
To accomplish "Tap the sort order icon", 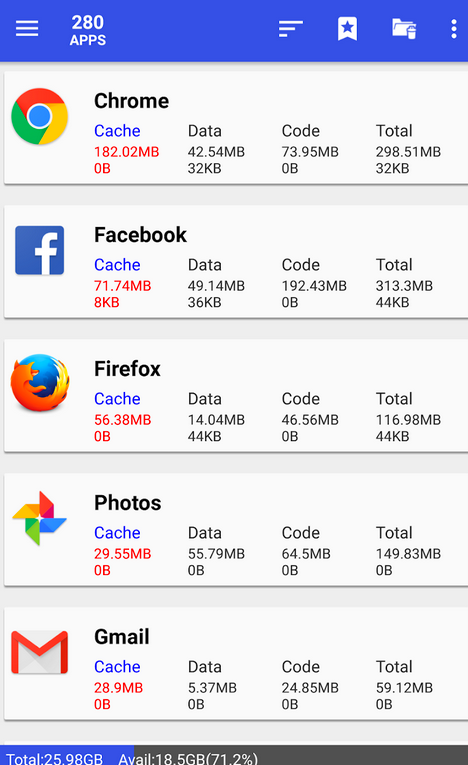I will pyautogui.click(x=291, y=29).
